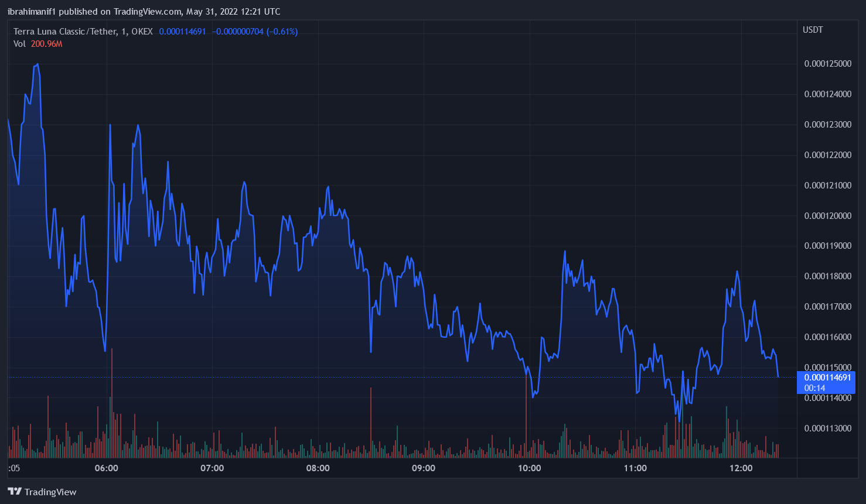Click the 00:14 bar countdown timer
866x504 pixels.
coord(814,388)
